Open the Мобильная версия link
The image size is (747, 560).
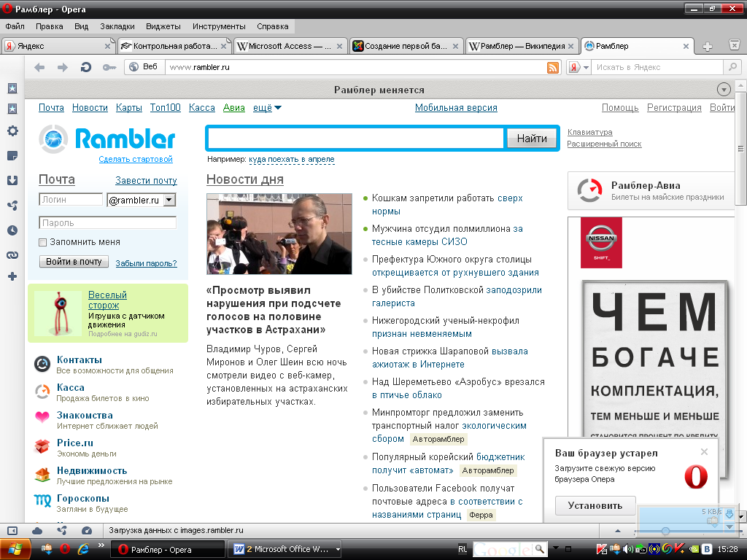click(x=456, y=108)
